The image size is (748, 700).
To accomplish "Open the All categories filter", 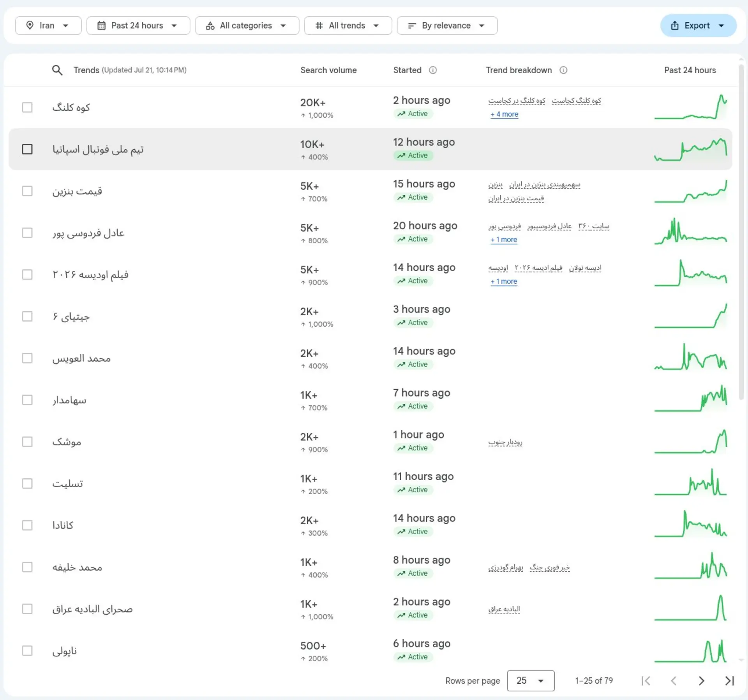I will click(x=247, y=26).
